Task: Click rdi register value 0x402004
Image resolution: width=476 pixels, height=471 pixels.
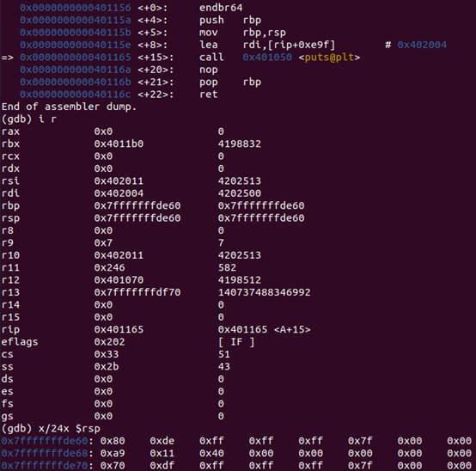Action: coord(119,193)
